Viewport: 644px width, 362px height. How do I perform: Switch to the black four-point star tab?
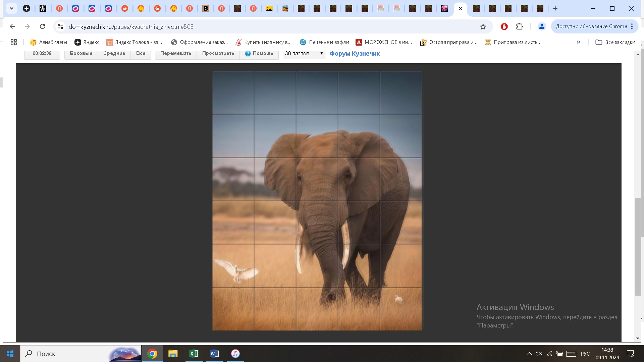tap(26, 9)
